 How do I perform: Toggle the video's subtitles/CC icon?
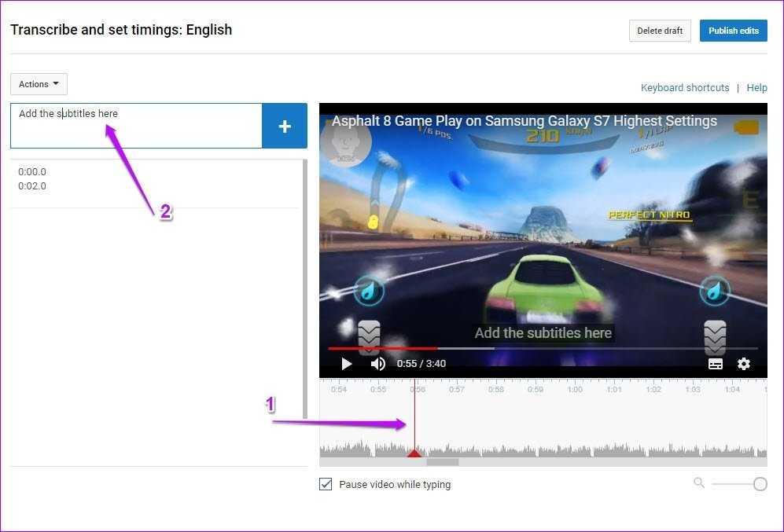(716, 364)
